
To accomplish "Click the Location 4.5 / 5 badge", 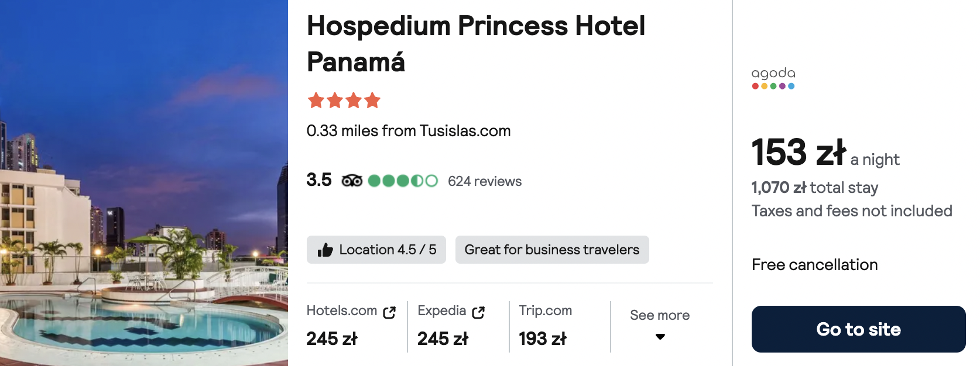I will [376, 250].
